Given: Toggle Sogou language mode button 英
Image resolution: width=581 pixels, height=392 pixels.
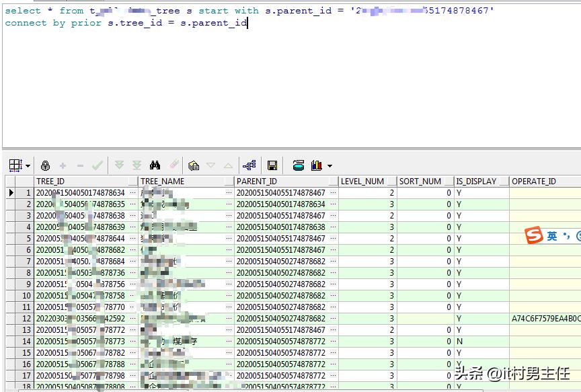Looking at the screenshot, I should (551, 236).
